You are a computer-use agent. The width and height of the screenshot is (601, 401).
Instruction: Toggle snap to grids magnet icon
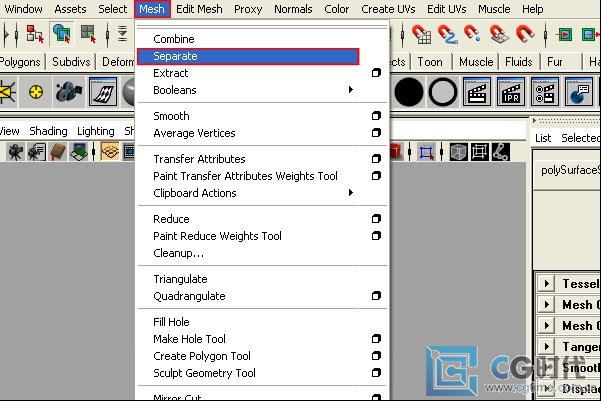click(x=422, y=34)
